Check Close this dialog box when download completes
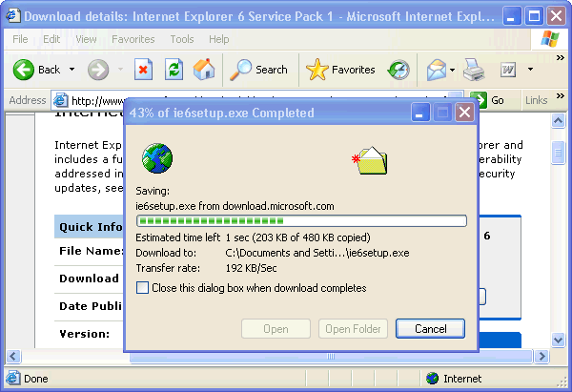Viewport: 572px width, 392px height. 142,288
